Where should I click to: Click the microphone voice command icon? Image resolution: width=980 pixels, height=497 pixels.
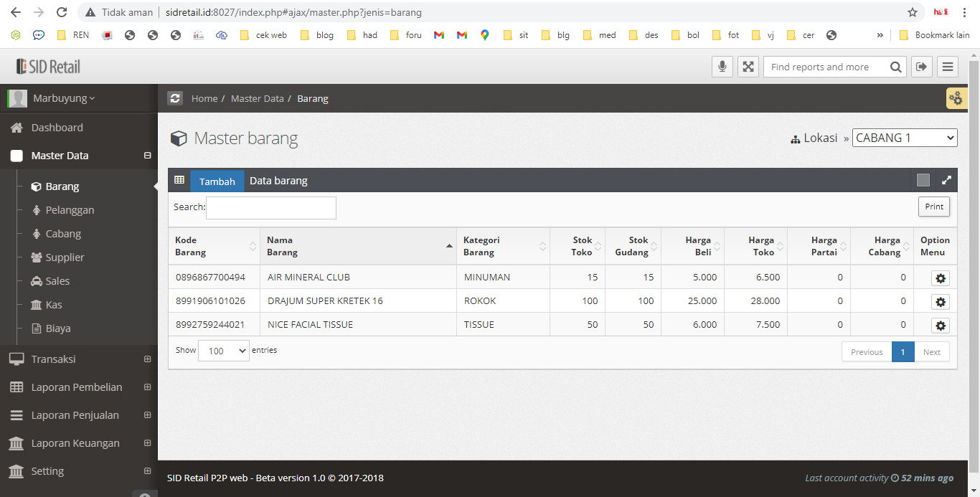pos(722,67)
